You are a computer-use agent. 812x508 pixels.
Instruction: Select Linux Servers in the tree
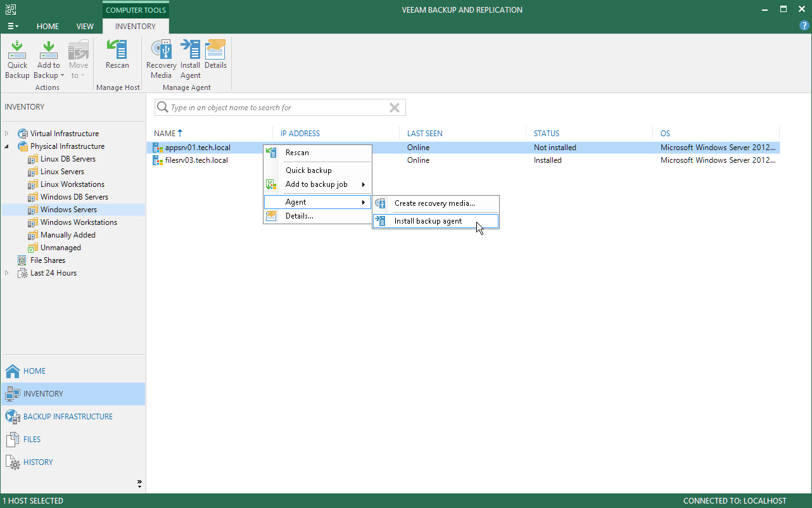click(x=62, y=172)
